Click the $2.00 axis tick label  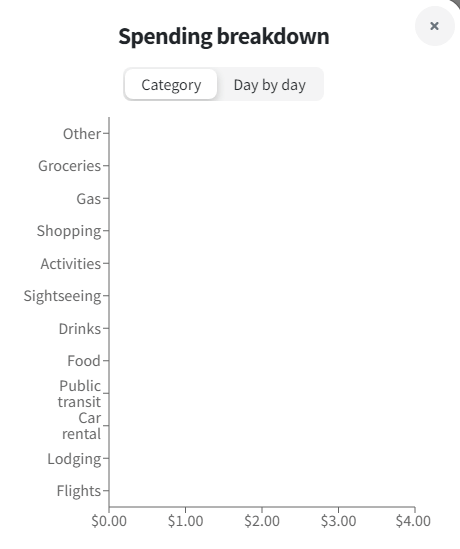click(262, 521)
